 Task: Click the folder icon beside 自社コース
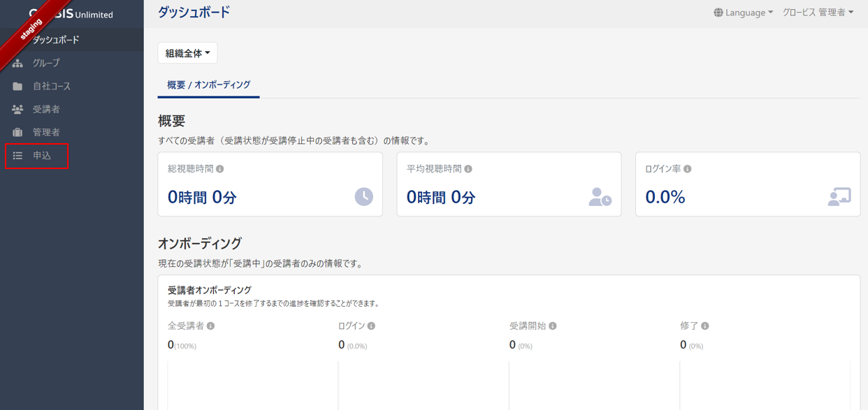point(17,87)
